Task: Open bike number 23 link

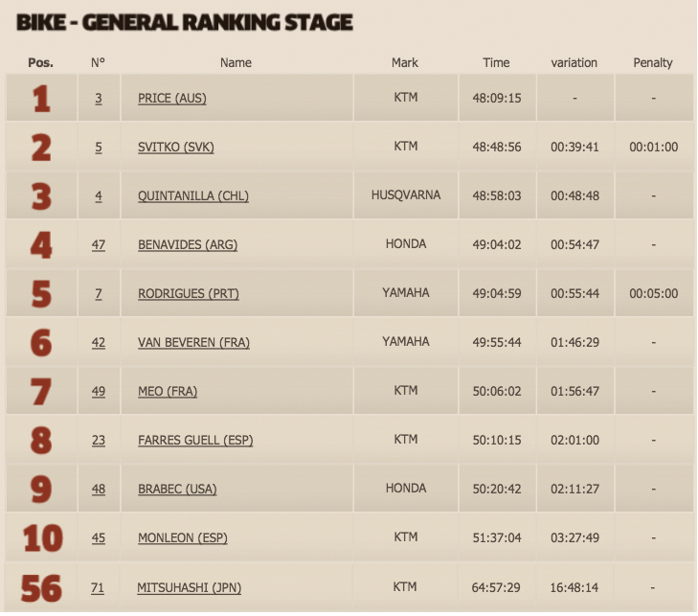Action: 99,440
